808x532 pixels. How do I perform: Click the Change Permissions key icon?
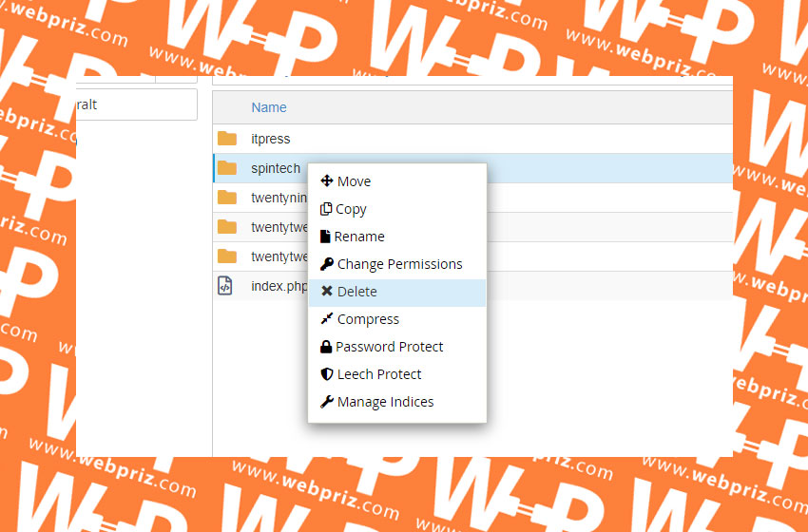[327, 264]
